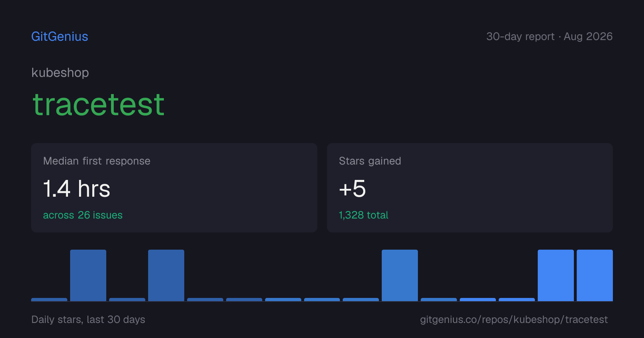Image resolution: width=644 pixels, height=338 pixels.
Task: Select the kubeshop owner name
Action: pyautogui.click(x=60, y=73)
